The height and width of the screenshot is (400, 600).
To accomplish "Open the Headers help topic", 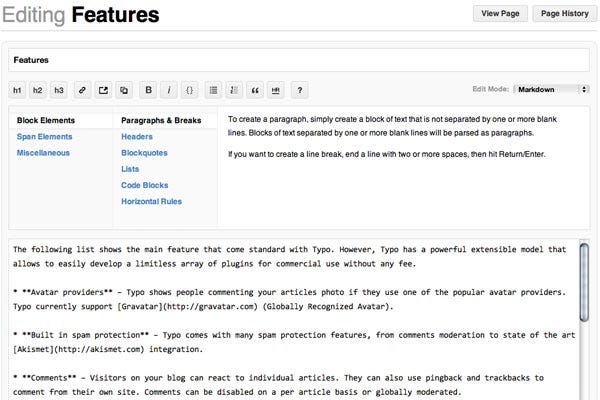I will click(x=137, y=137).
